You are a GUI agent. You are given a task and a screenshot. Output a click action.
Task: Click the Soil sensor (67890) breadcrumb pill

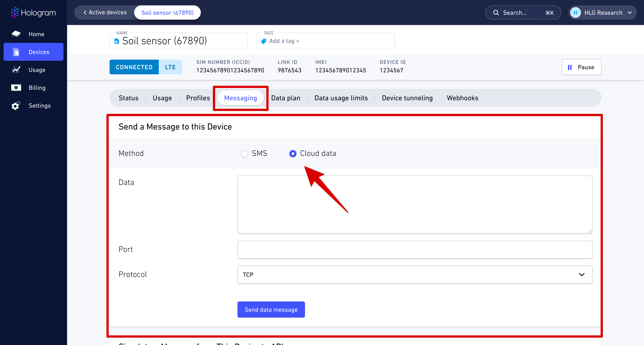coord(167,13)
